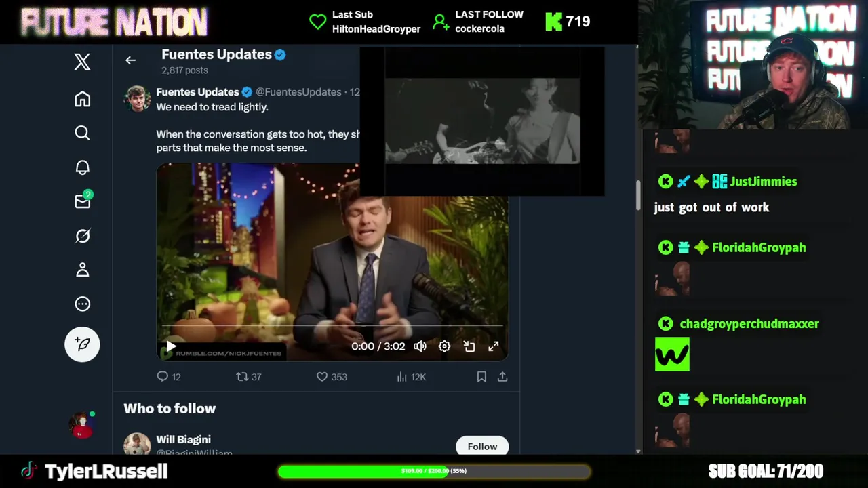This screenshot has height=488, width=868.
Task: Compose a new post with feather button
Action: (82, 344)
